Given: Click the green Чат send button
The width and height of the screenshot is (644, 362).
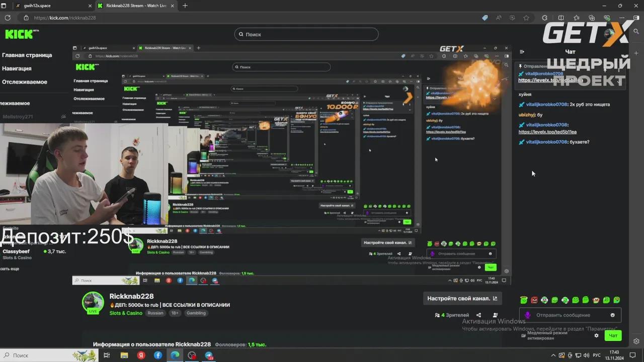Looking at the screenshot, I should click(613, 335).
